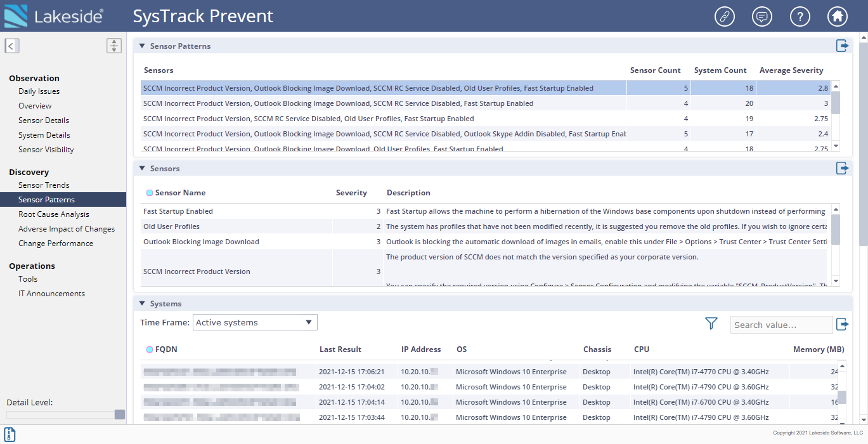Open the filter funnel icon in Systems
The width and height of the screenshot is (868, 444).
[711, 323]
